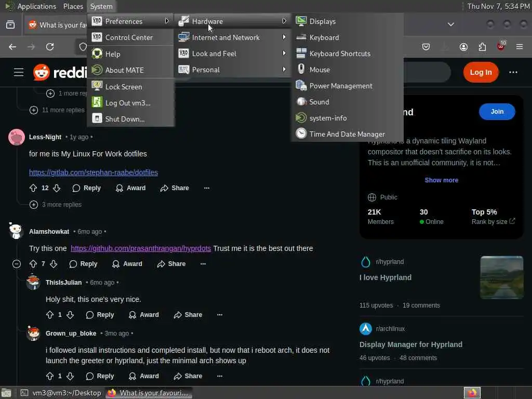The width and height of the screenshot is (532, 399).
Task: Open uBlock extension icon with badge
Action: [x=501, y=46]
